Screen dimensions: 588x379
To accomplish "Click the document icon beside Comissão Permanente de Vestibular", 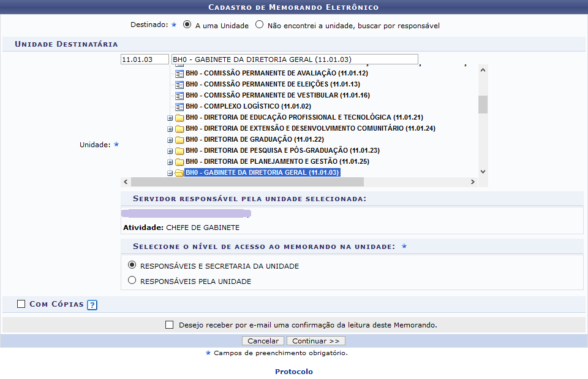I will point(179,96).
